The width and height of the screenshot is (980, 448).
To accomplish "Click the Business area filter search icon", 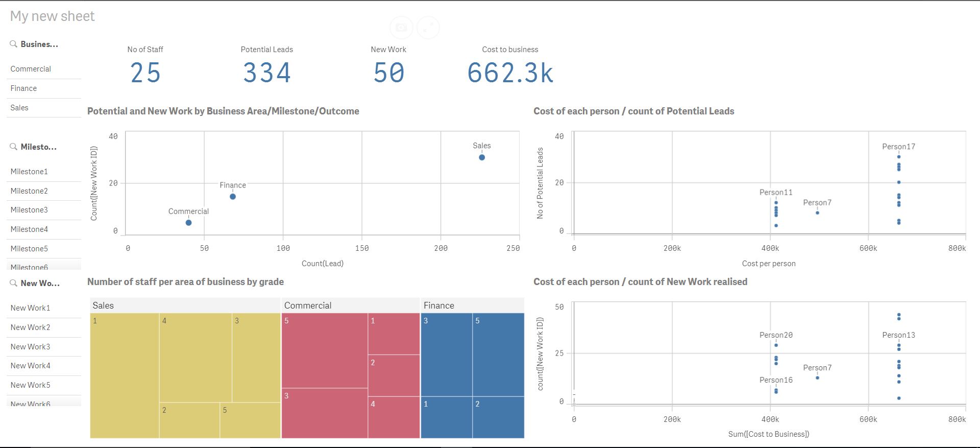I will click(14, 44).
